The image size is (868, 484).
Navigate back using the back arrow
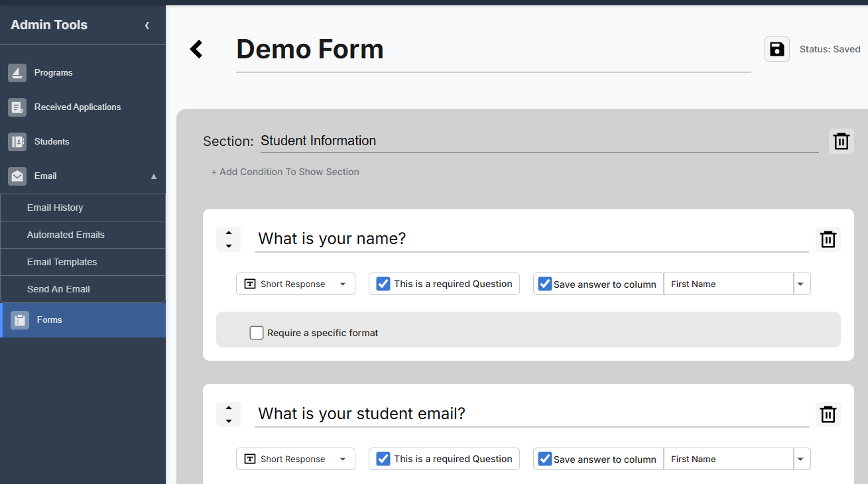[x=196, y=49]
